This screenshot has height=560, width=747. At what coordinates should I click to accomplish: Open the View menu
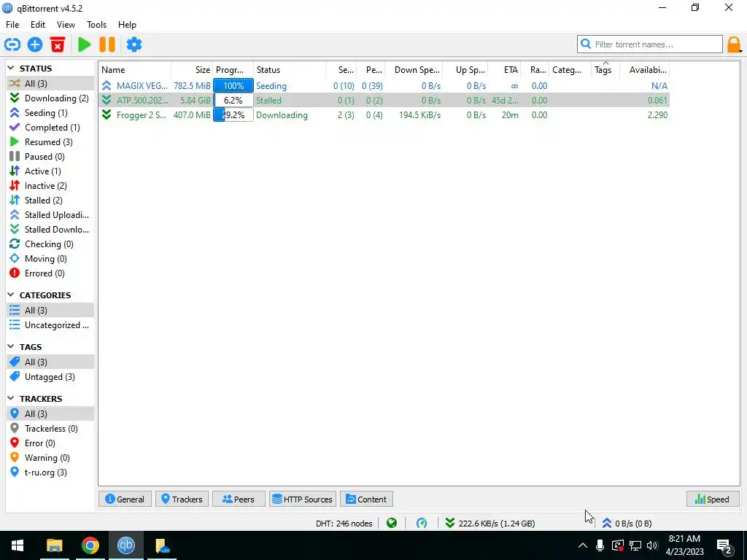(66, 25)
